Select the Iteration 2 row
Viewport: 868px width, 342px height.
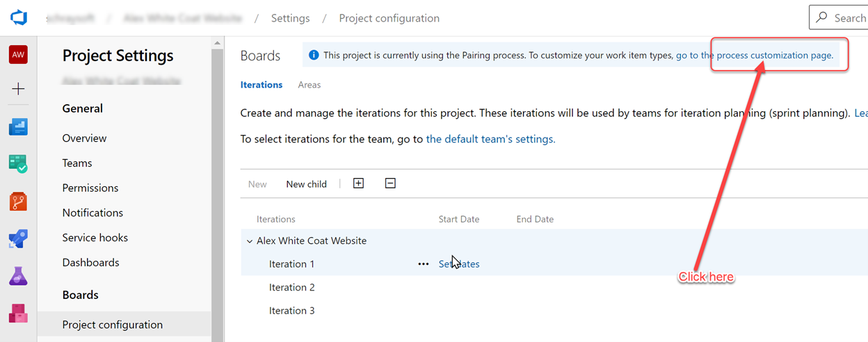pos(554,287)
